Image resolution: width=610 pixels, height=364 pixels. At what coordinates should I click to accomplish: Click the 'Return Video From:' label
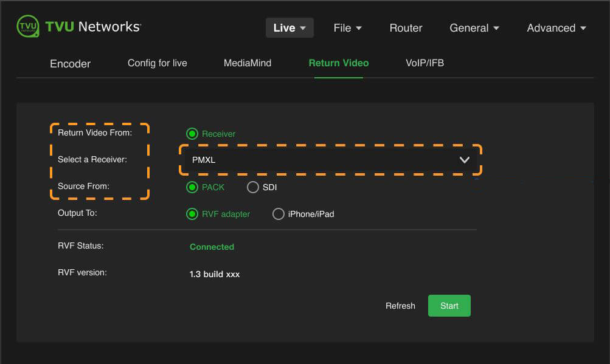pyautogui.click(x=95, y=132)
